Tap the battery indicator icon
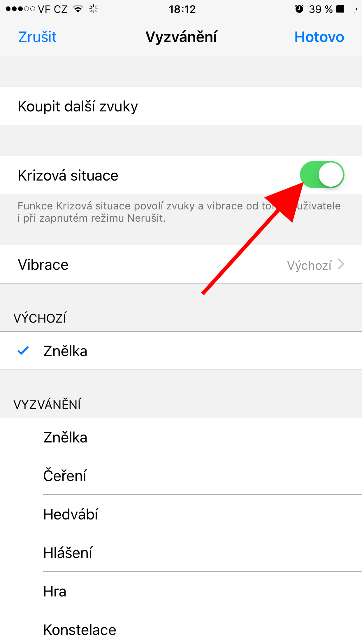This screenshot has width=362, height=644. click(x=346, y=9)
